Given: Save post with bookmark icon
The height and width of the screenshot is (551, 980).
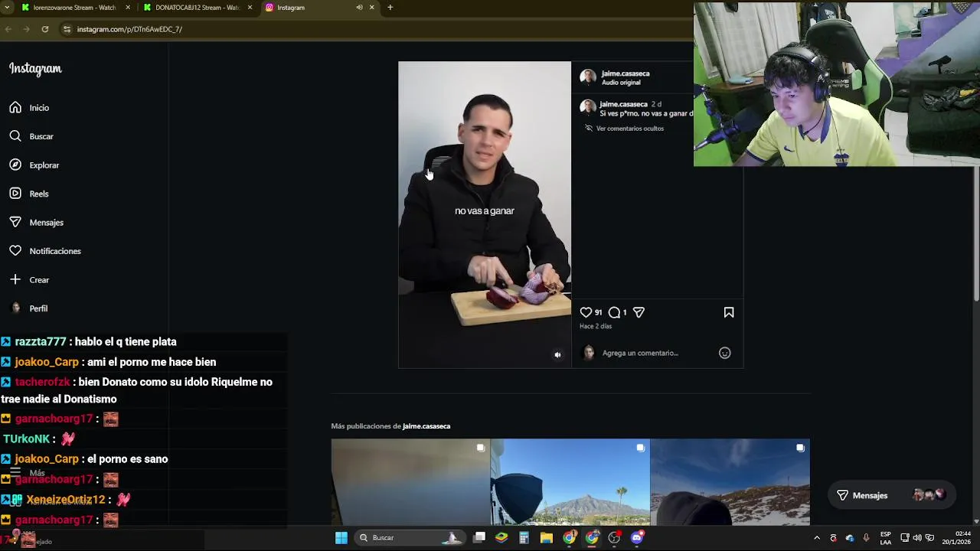Looking at the screenshot, I should point(729,312).
